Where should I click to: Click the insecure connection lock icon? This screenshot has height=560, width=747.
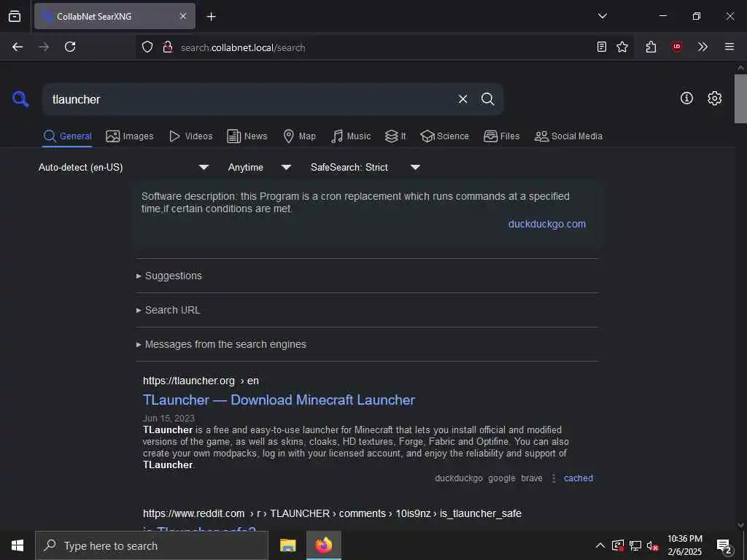pyautogui.click(x=167, y=47)
